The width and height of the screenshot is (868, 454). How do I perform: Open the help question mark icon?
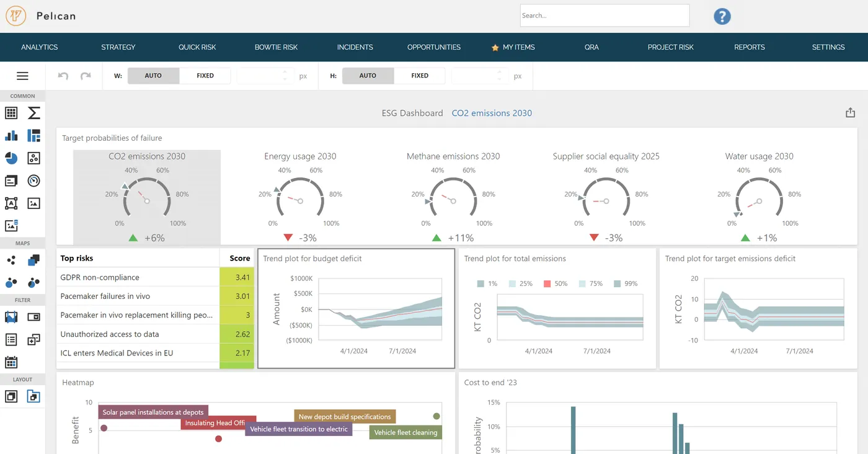pyautogui.click(x=722, y=16)
